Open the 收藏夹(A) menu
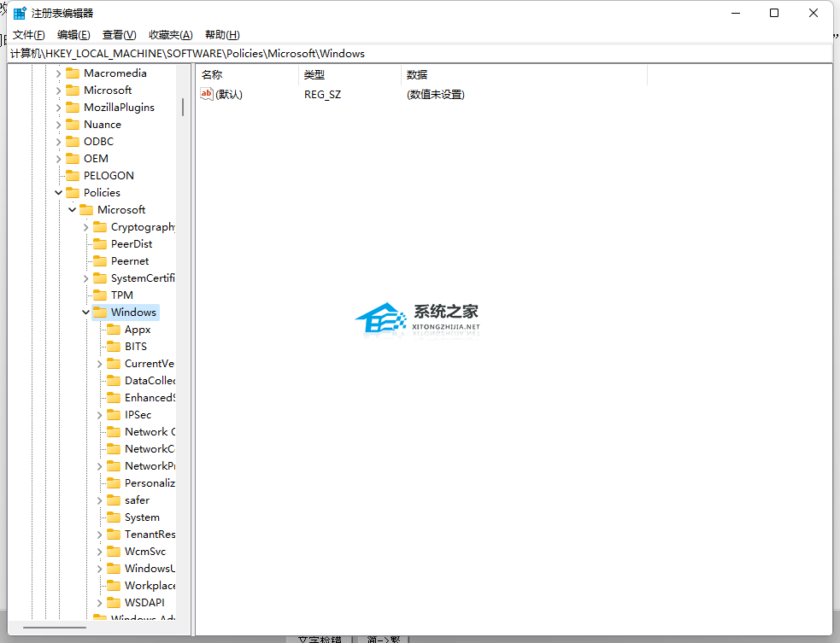 click(170, 35)
